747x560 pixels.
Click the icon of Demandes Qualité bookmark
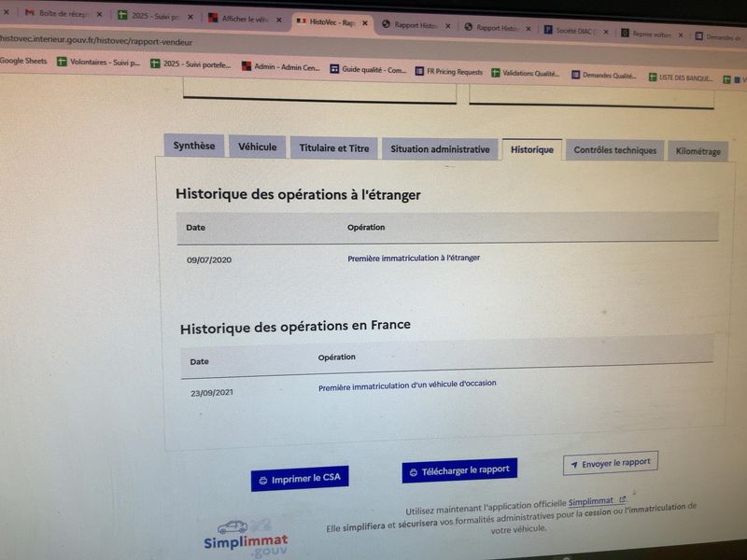pos(575,75)
